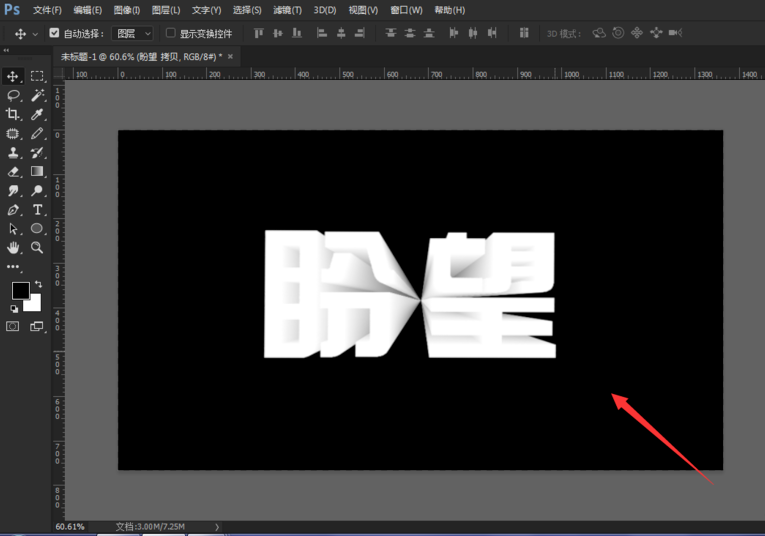Select the Magic Wand tool
765x536 pixels.
pyautogui.click(x=38, y=95)
